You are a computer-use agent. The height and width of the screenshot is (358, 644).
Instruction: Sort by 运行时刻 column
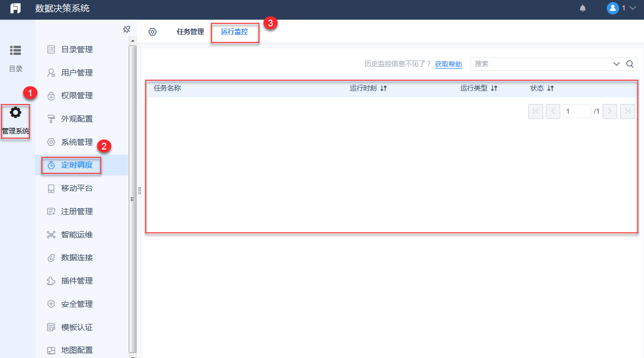pos(384,88)
